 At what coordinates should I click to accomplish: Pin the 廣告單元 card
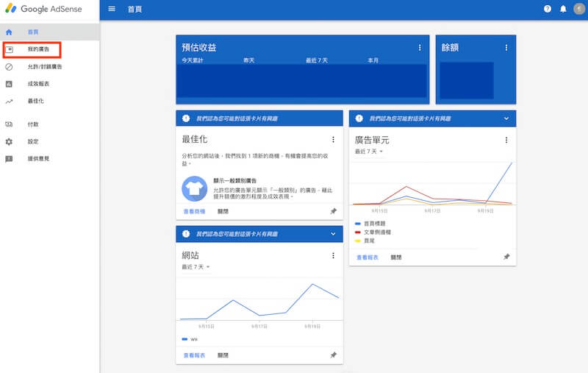(506, 257)
